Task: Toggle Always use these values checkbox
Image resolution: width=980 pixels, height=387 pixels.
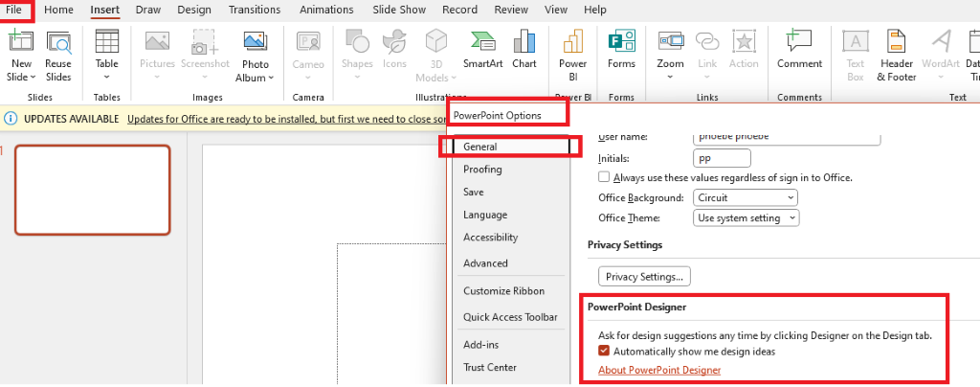Action: (x=604, y=177)
